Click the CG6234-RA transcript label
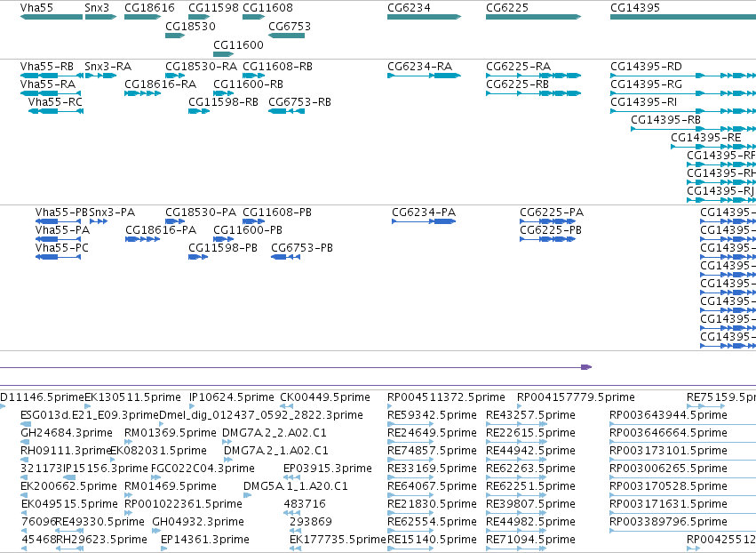Screen dimensions: 756x553 (x=420, y=67)
